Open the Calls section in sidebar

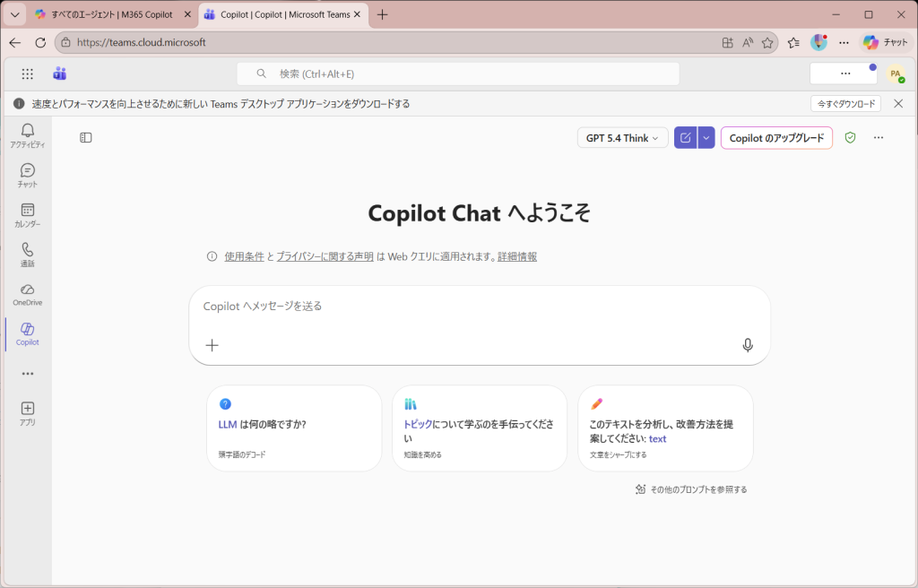pos(27,254)
